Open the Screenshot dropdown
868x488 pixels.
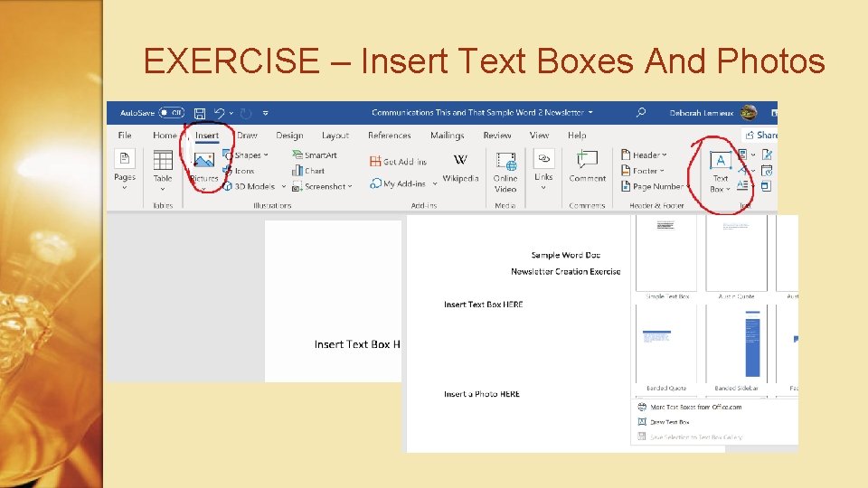[322, 186]
